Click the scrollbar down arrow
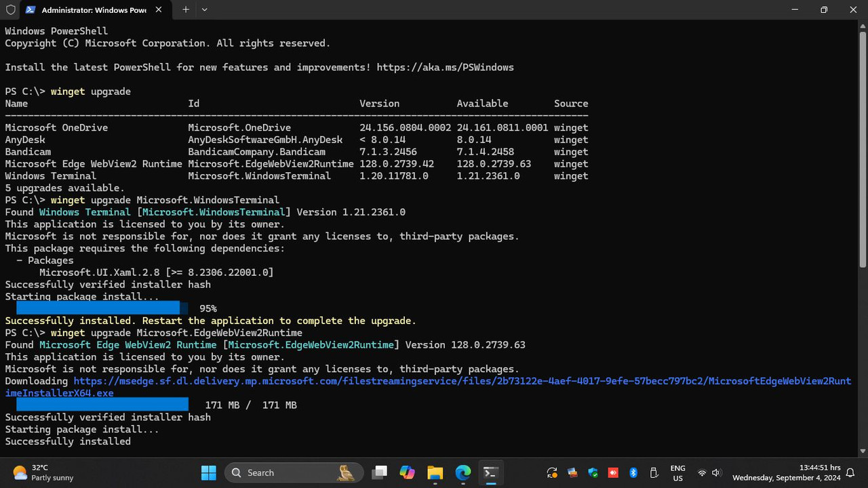868x488 pixels. tap(863, 451)
